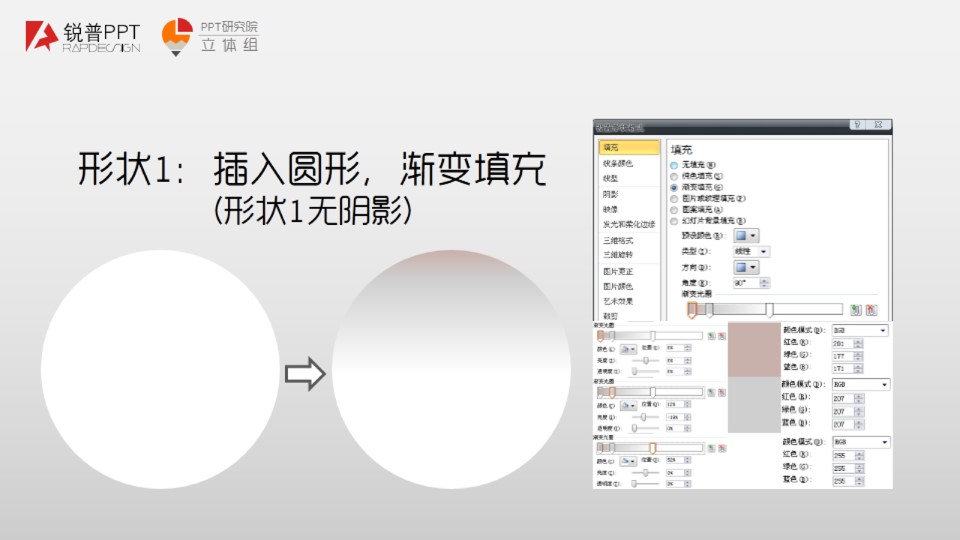
Task: Open the 方向 direction dropdown
Action: 746,267
